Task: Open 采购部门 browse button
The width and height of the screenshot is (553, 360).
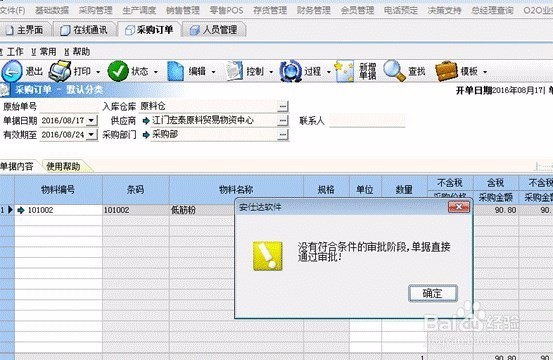Action: 283,135
